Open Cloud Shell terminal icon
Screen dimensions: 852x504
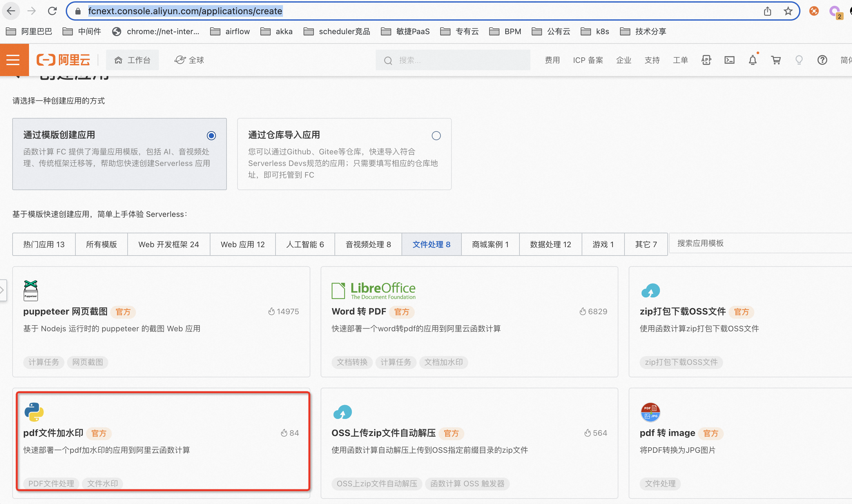coord(729,60)
